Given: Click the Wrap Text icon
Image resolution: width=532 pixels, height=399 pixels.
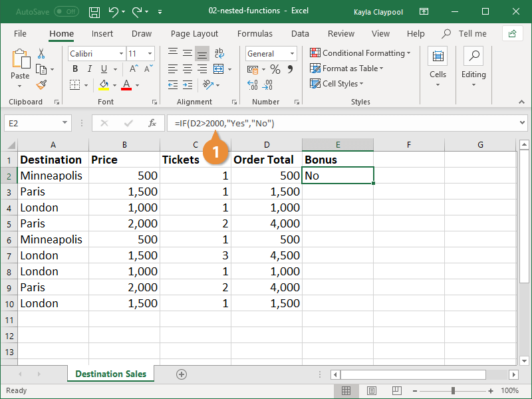Looking at the screenshot, I should (219, 53).
